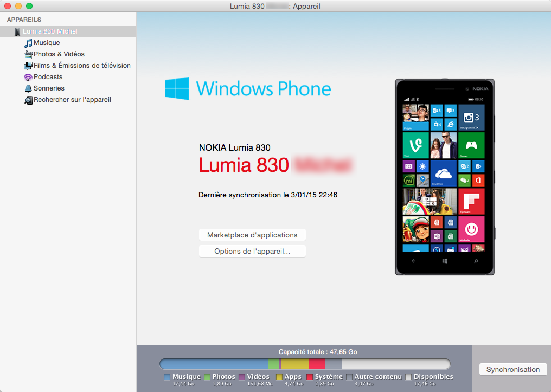Click Options de l'appareil... button
This screenshot has width=551, height=392.
click(x=252, y=252)
